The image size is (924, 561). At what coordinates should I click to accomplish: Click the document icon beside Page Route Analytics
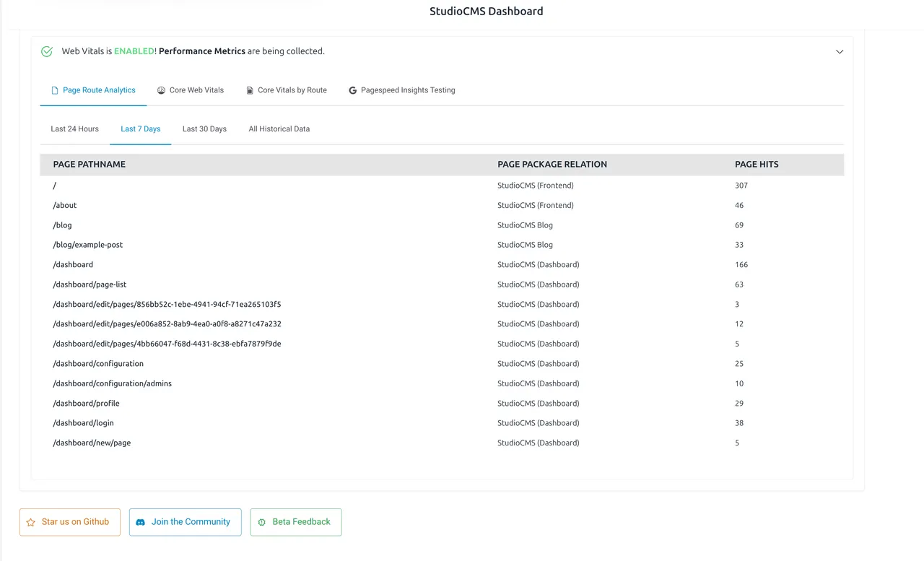(x=55, y=90)
